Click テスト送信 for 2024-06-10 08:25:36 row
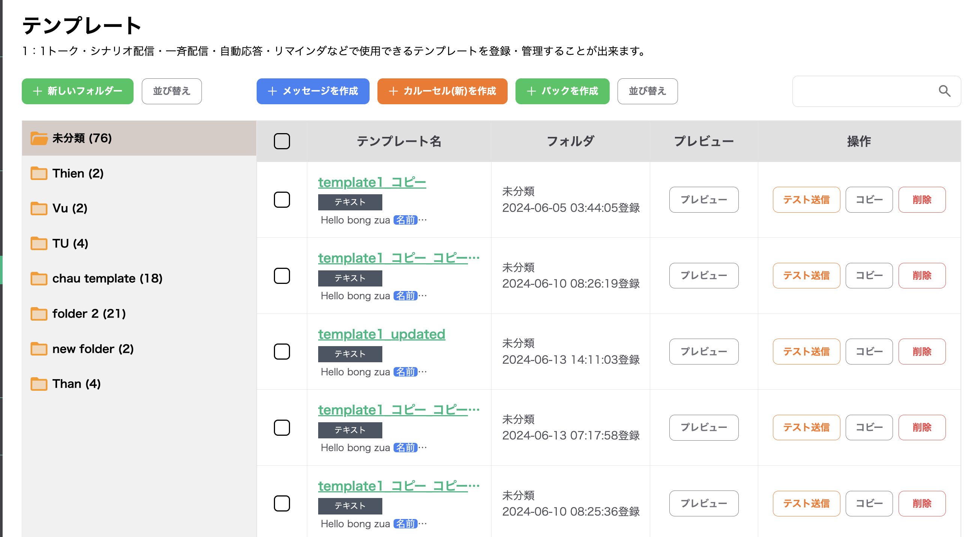The width and height of the screenshot is (980, 537). [807, 504]
